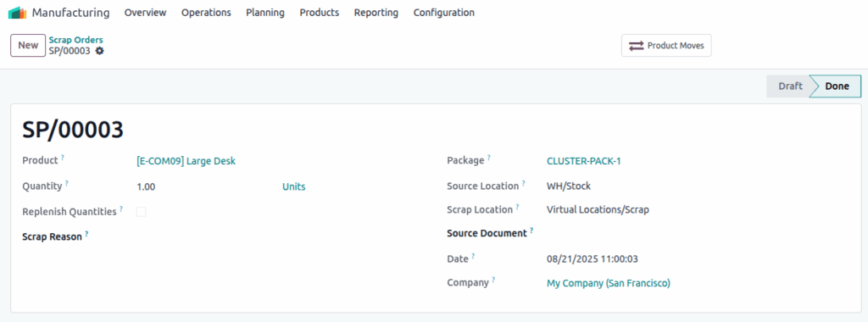
Task: Show the Quantity field help tooltip
Action: click(66, 183)
